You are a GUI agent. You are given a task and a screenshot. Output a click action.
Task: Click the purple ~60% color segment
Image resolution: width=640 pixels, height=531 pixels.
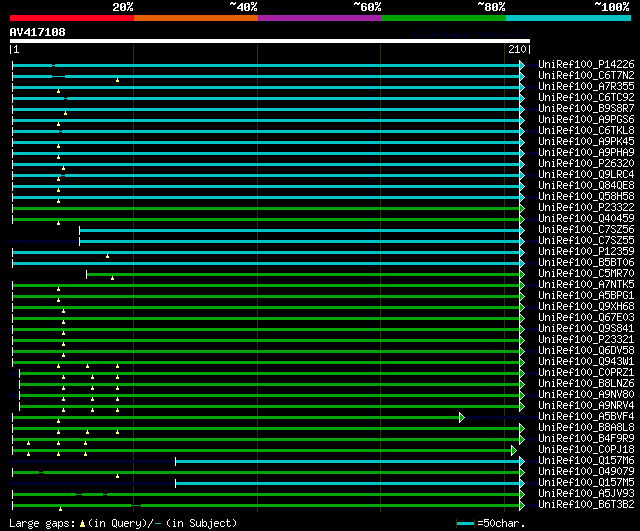pyautogui.click(x=320, y=18)
